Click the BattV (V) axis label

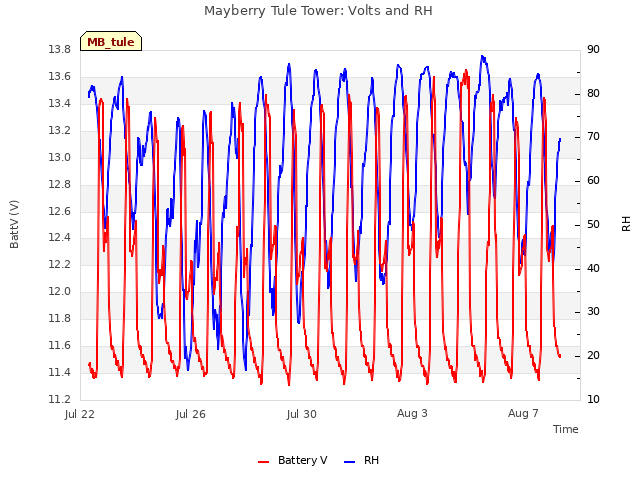coord(14,224)
